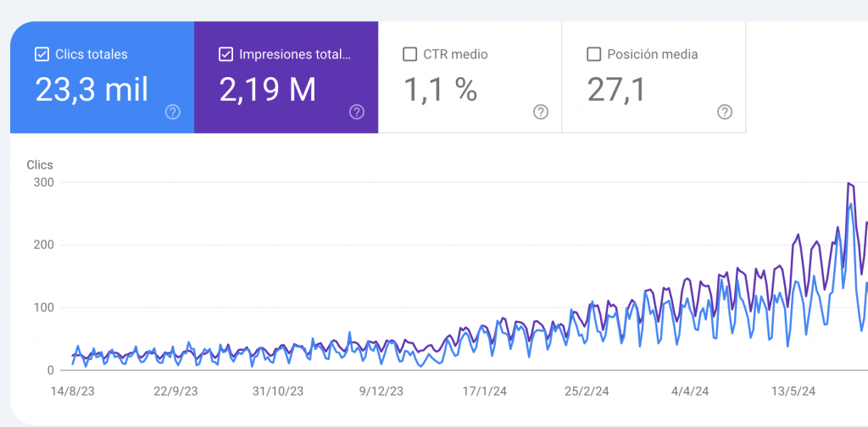
Task: Disable the Impresiones totales checkbox
Action: coord(225,54)
